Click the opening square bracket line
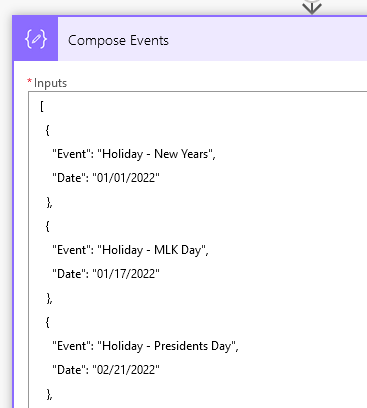 tap(42, 107)
